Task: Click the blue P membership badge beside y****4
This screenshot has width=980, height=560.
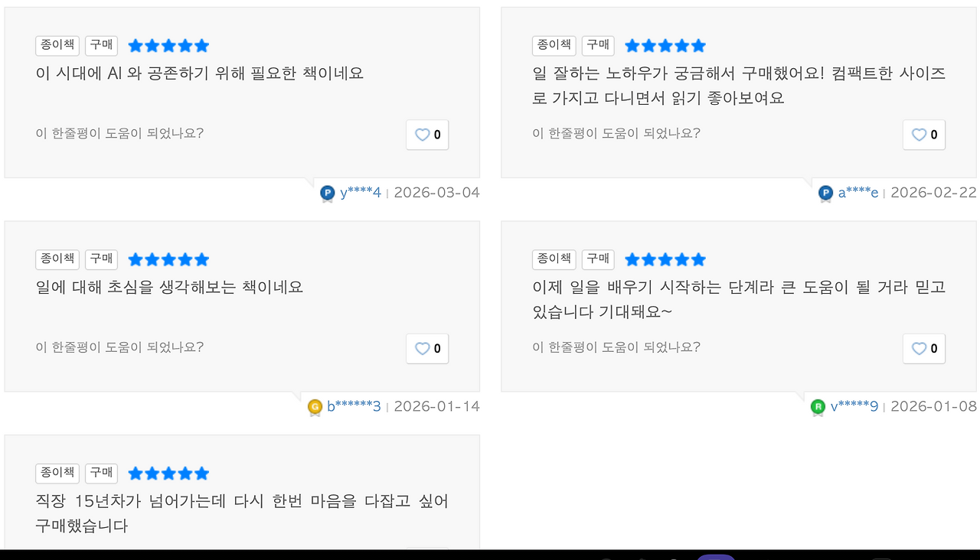Action: click(327, 193)
